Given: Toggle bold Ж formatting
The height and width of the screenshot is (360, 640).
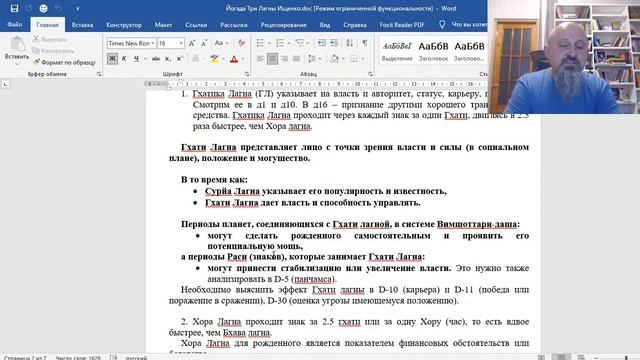Looking at the screenshot, I should [112, 59].
